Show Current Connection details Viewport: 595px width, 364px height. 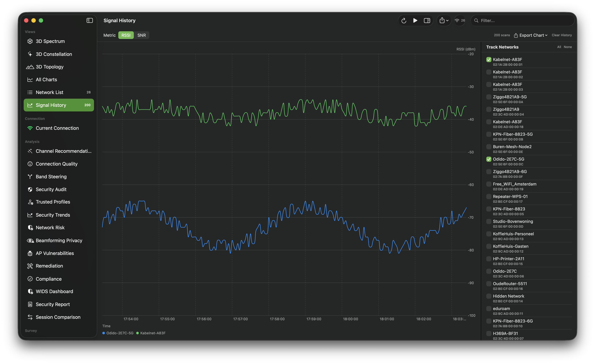59,128
